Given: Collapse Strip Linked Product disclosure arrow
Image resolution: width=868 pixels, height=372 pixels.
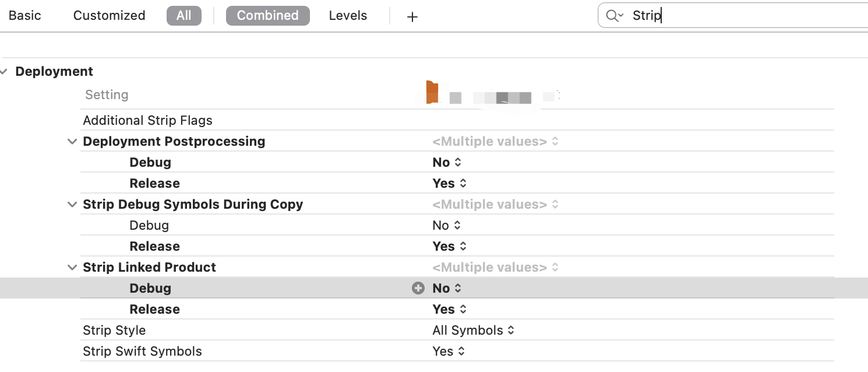Looking at the screenshot, I should pyautogui.click(x=72, y=268).
